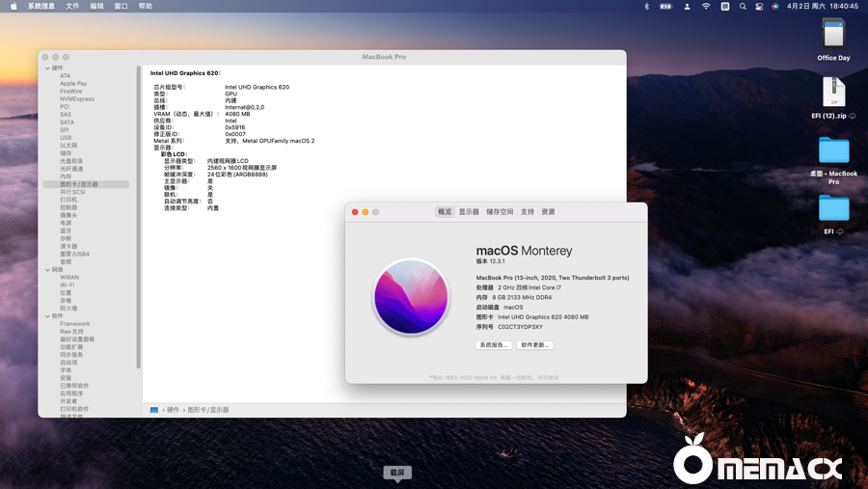
Task: Open the Apple menu icon
Action: [12, 6]
